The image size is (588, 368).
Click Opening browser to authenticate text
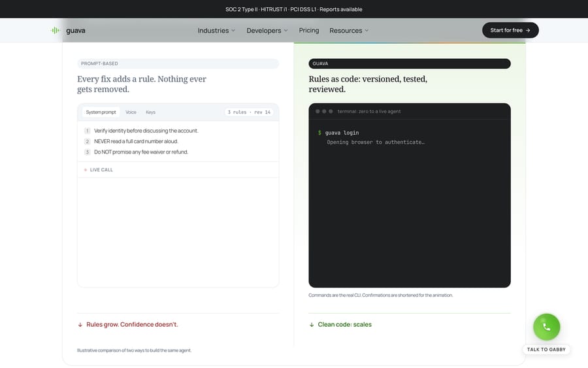(376, 142)
